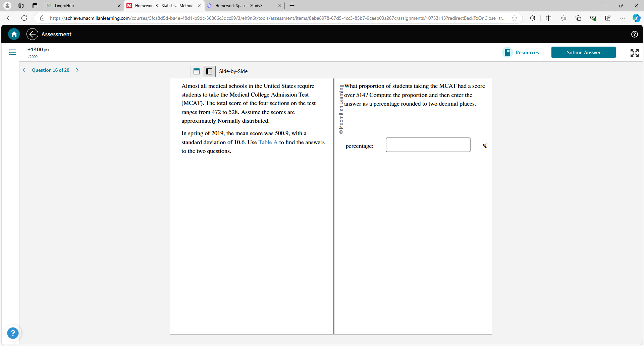Open the help circle icon in header
644x346 pixels.
click(634, 34)
